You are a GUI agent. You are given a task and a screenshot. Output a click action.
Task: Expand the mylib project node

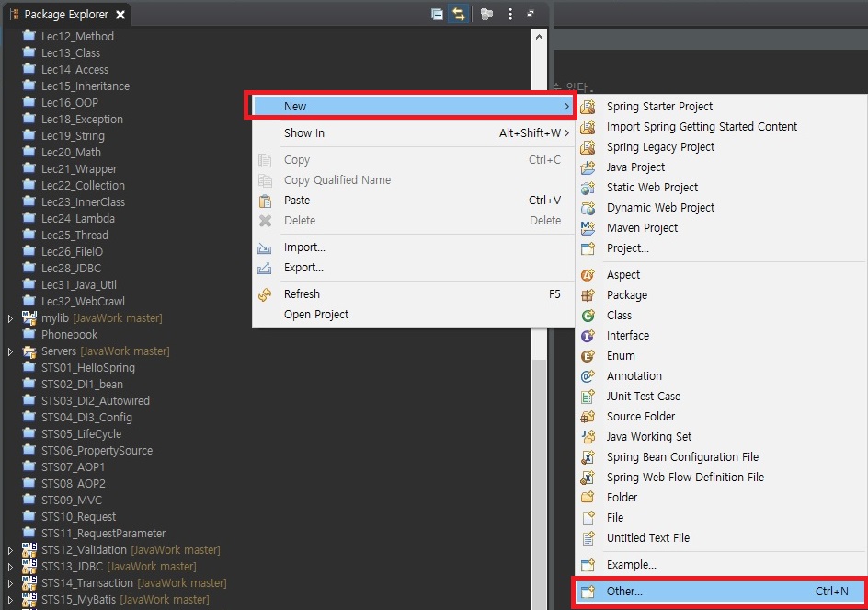pos(10,318)
